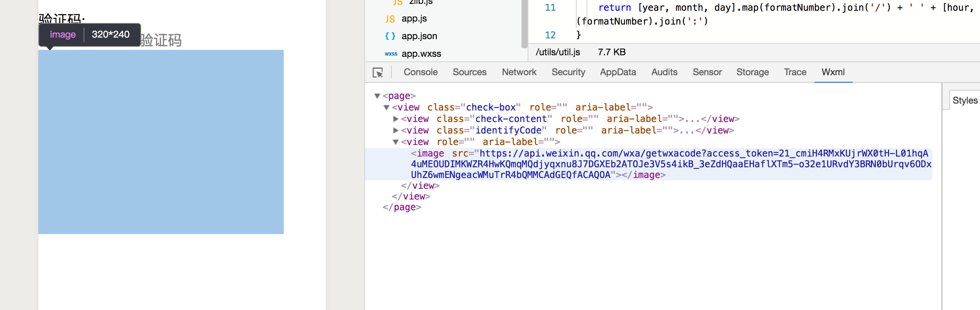
Task: Select the Security tab
Action: [x=568, y=72]
